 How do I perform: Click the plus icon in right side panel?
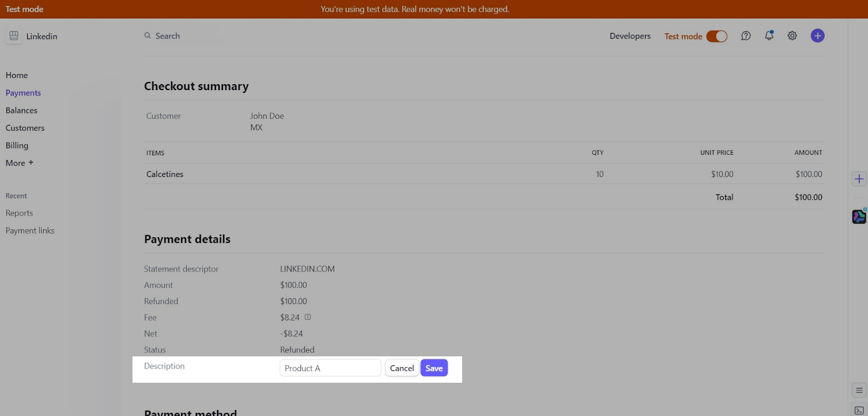click(859, 179)
